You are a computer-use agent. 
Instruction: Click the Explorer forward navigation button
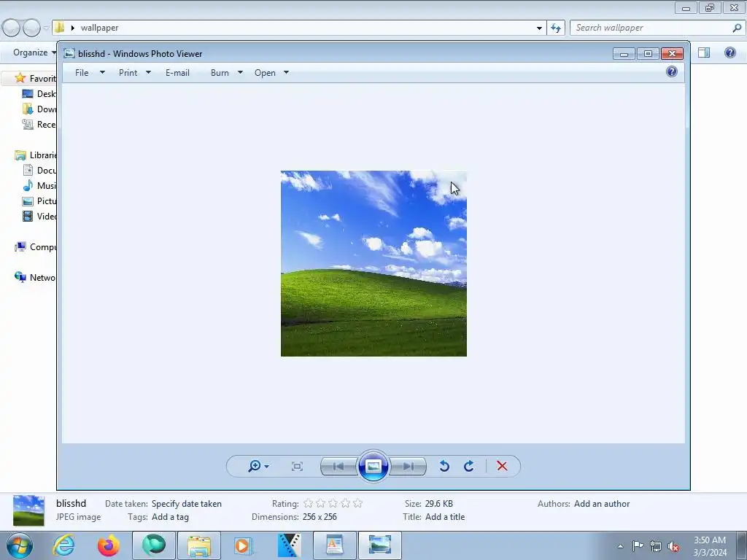(x=31, y=28)
